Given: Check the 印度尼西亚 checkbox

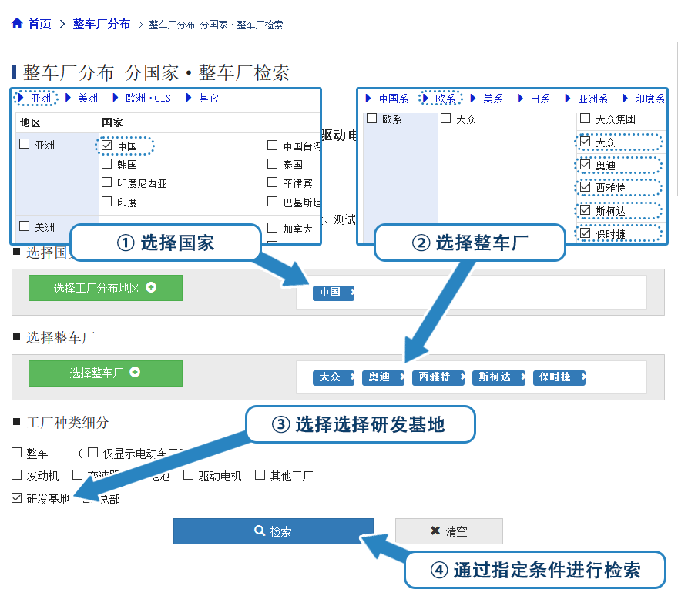Looking at the screenshot, I should [x=107, y=182].
